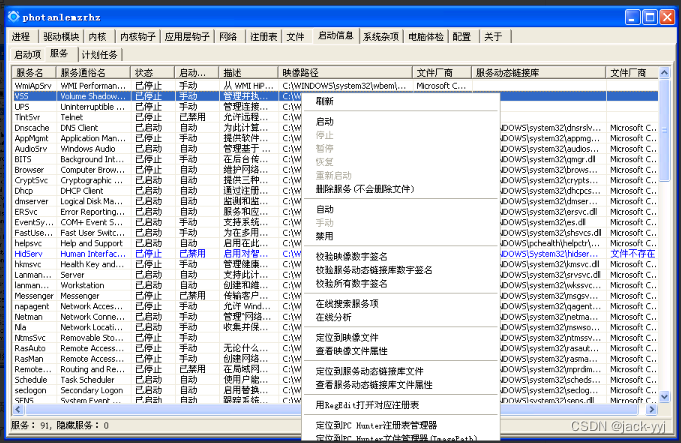
Task: Click 文件不存在 cell in HidServ row
Action: point(632,254)
